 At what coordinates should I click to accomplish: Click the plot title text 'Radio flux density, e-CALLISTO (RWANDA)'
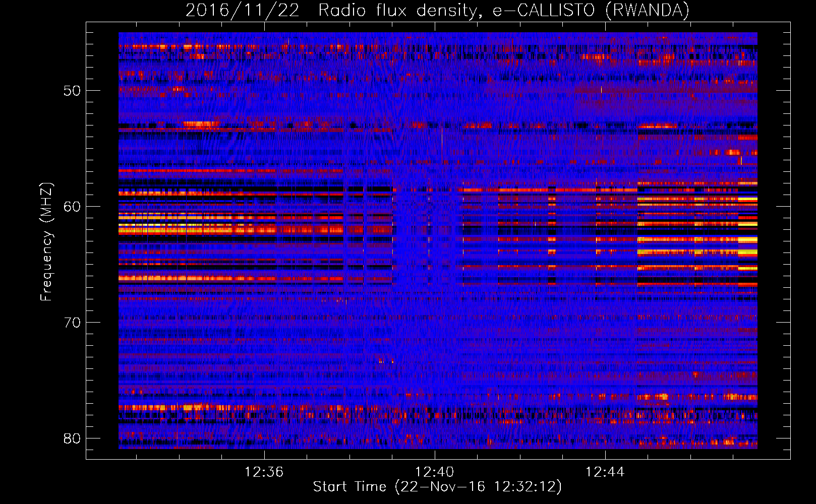[x=504, y=10]
